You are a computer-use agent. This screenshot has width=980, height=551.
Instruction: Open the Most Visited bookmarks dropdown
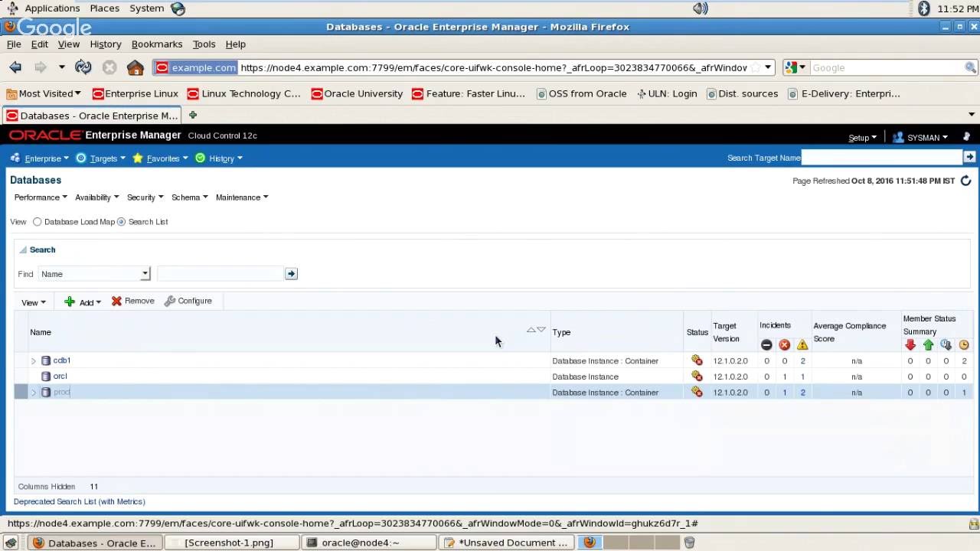tap(44, 93)
